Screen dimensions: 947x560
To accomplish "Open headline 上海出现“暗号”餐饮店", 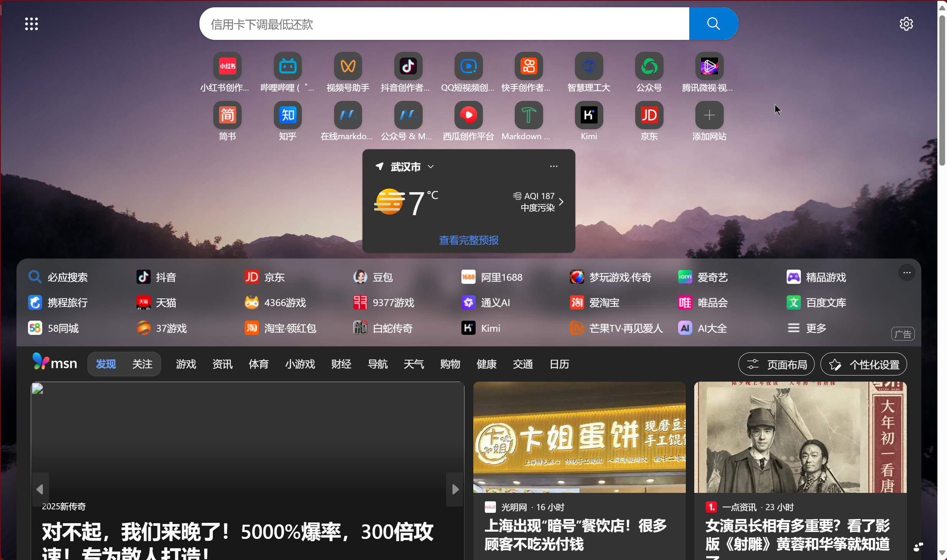I will 575,535.
